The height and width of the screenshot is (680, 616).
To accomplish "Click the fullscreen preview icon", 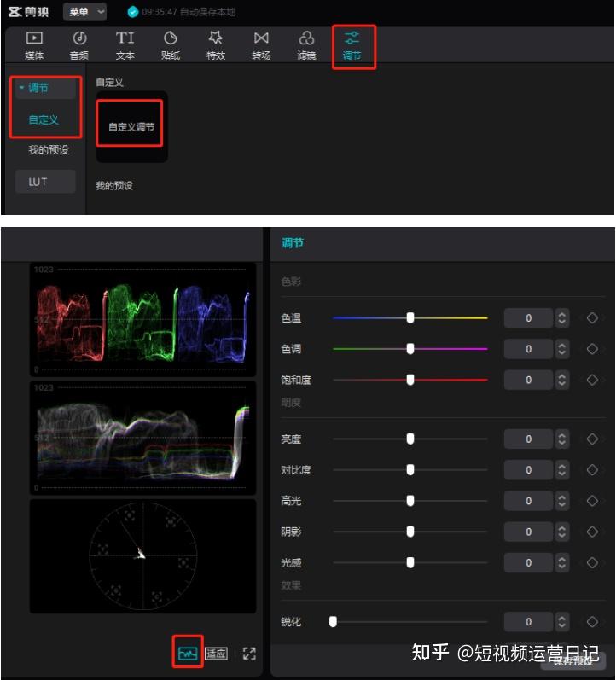I will [249, 653].
